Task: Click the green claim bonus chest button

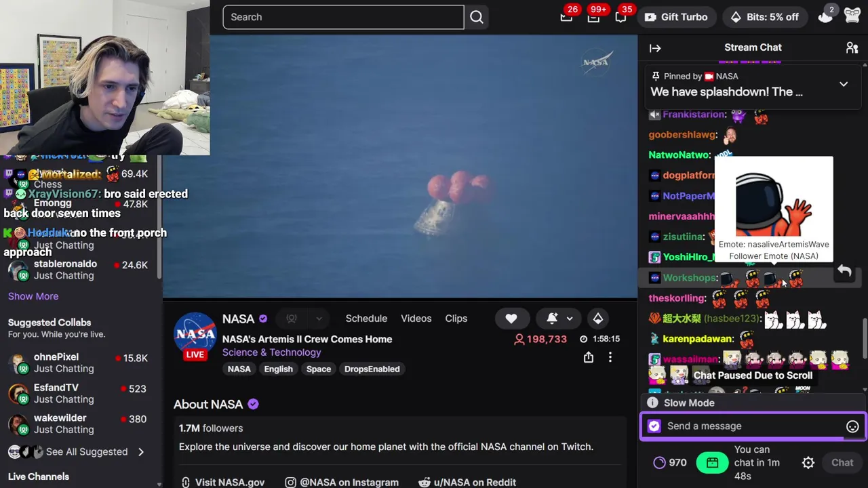Action: click(x=712, y=462)
